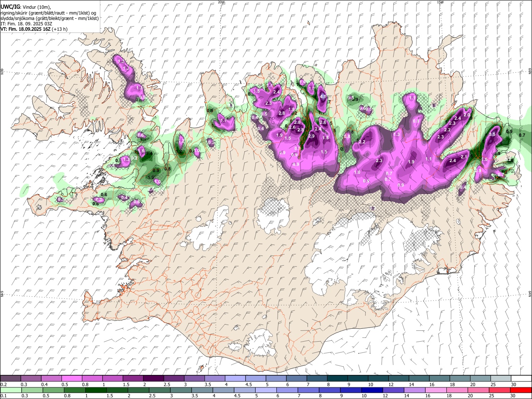Click the '4.1' precipitation value on the map
Image resolution: width=532 pixels, height=399 pixels.
pos(323,96)
